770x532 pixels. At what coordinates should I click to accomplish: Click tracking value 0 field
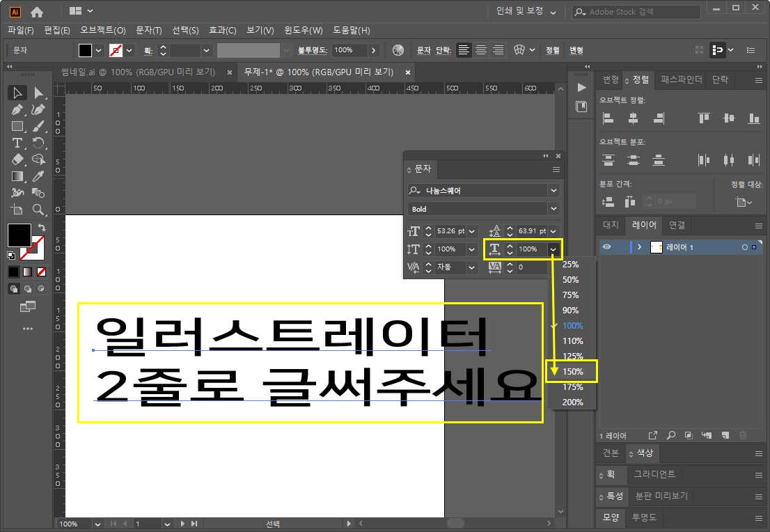point(532,267)
